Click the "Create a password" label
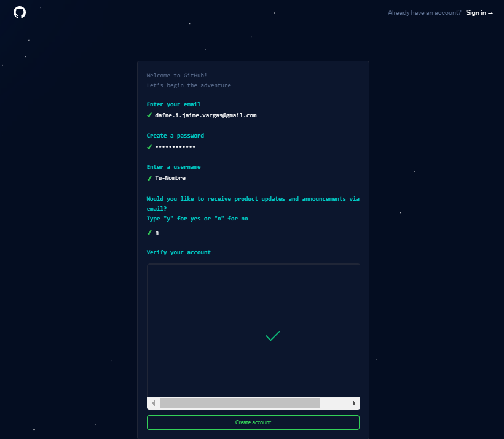Image resolution: width=504 pixels, height=439 pixels. [175, 136]
